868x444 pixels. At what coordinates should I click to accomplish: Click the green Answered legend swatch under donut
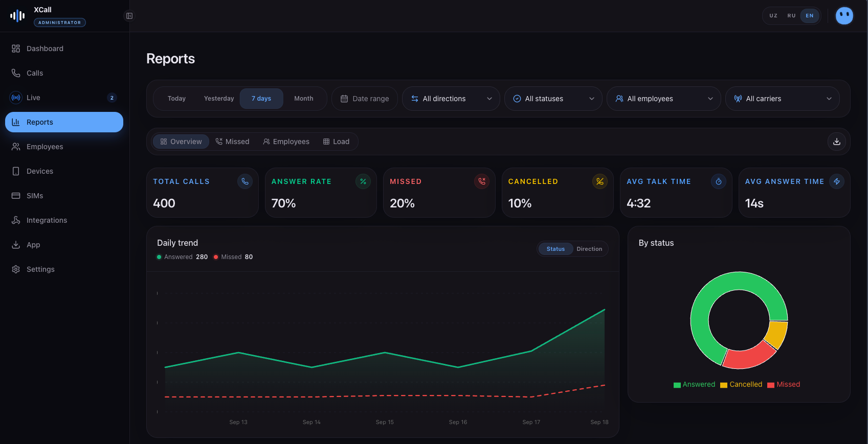coord(677,385)
